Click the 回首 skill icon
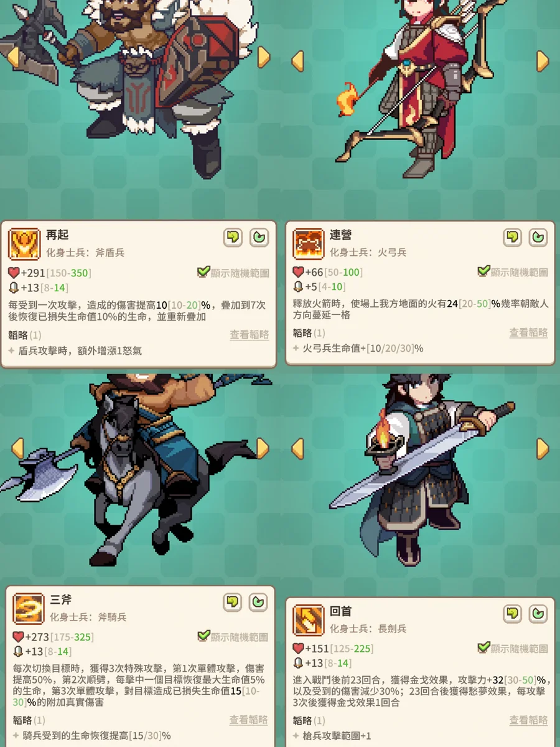 pos(309,620)
